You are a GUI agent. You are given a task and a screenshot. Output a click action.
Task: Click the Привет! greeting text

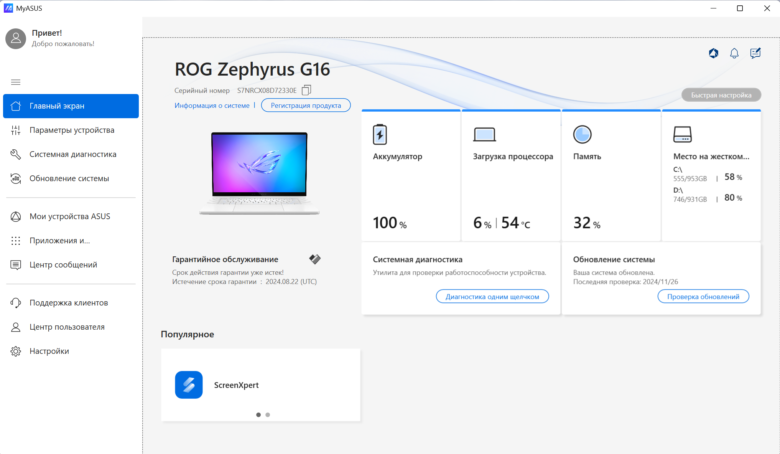(x=47, y=33)
